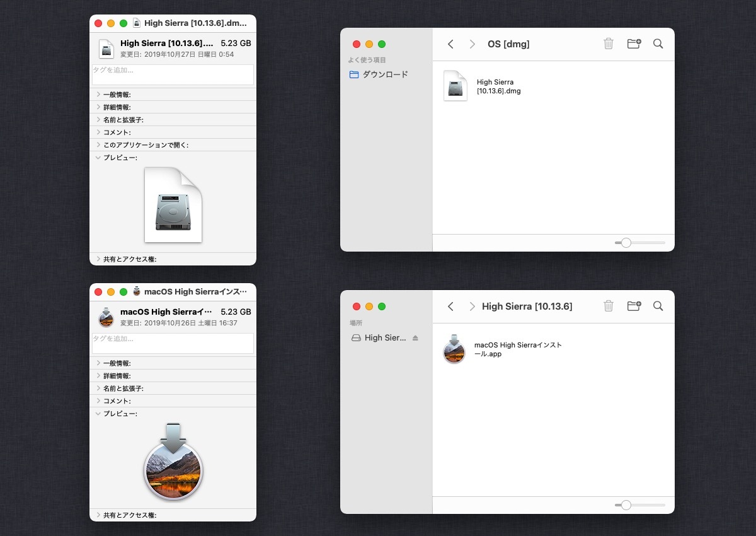This screenshot has height=536, width=756.
Task: Eject the High Sierra volume in sidebar
Action: pos(415,338)
